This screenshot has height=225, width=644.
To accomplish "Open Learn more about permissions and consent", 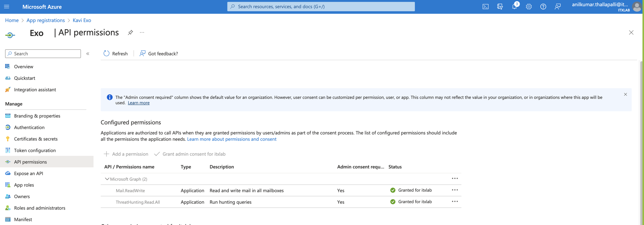I will tap(232, 139).
